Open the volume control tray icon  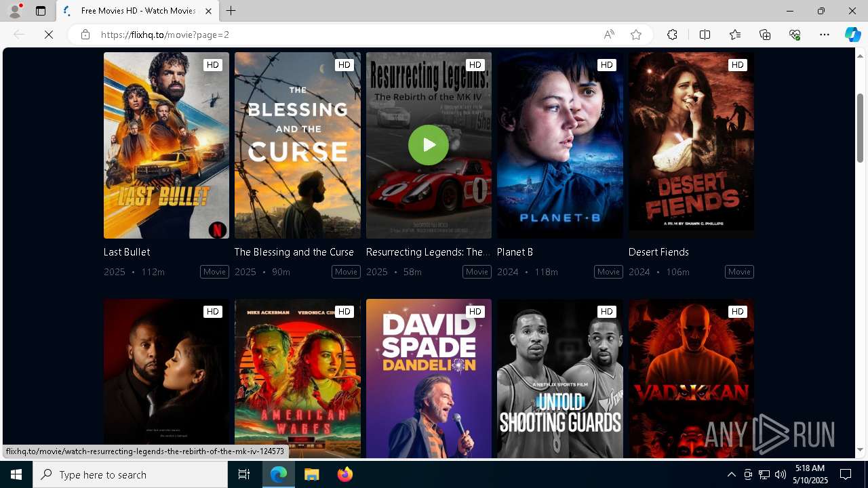780,474
